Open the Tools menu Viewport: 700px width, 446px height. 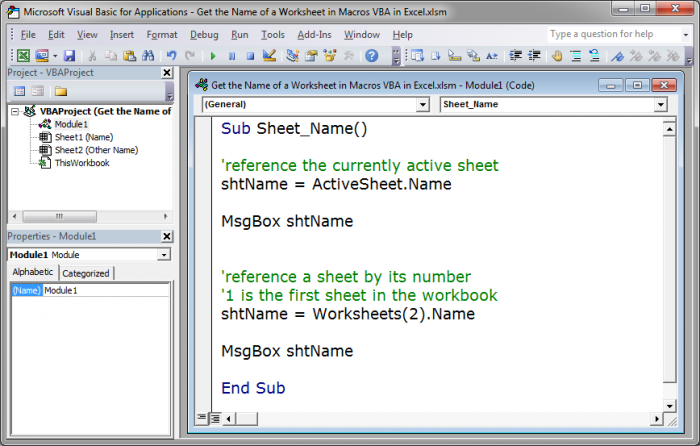pyautogui.click(x=273, y=34)
